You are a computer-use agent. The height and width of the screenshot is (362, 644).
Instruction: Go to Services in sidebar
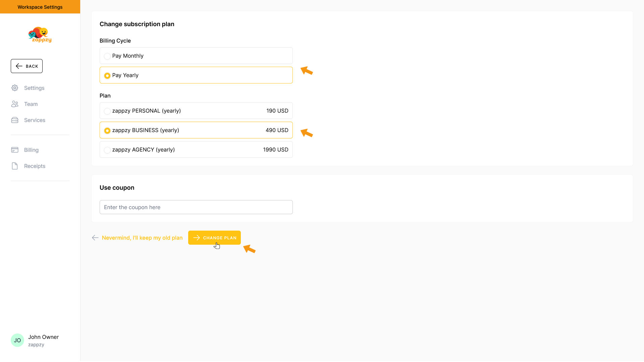[35, 120]
